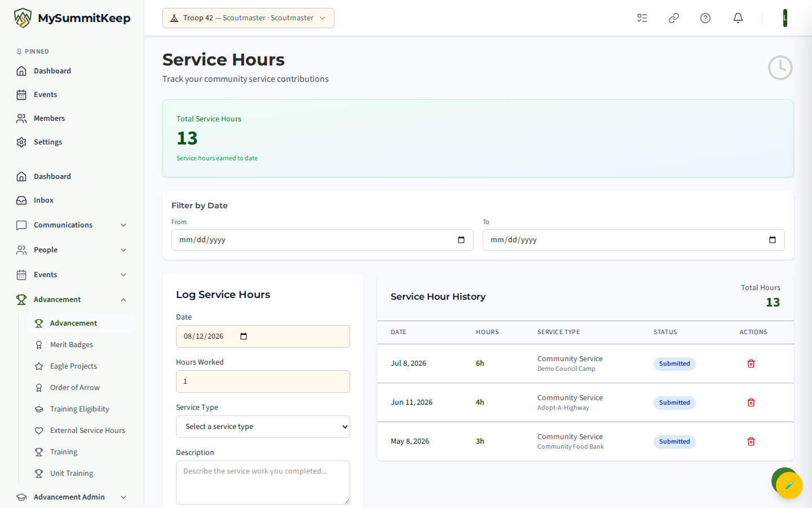Open the user avatar menu
The image size is (812, 508).
(x=785, y=18)
